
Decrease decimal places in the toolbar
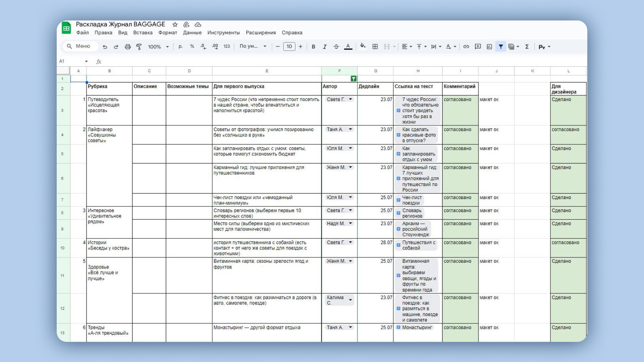click(x=203, y=47)
